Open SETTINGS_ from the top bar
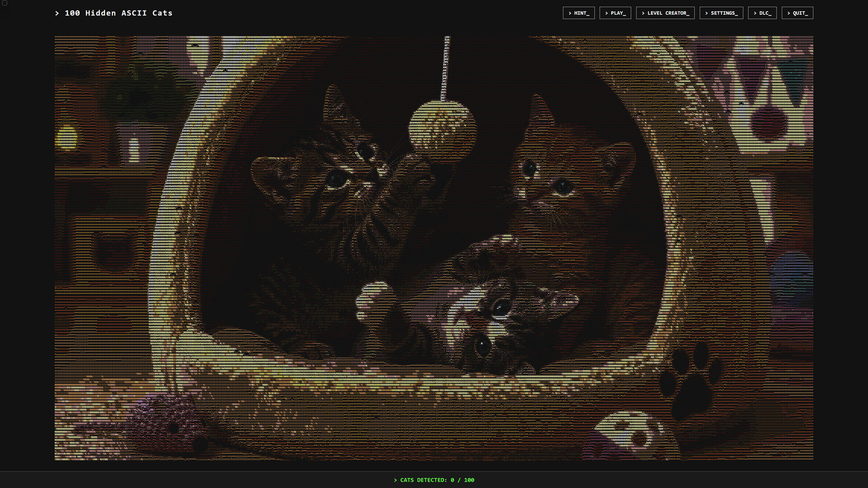Screen dimensions: 868x488 722,13
